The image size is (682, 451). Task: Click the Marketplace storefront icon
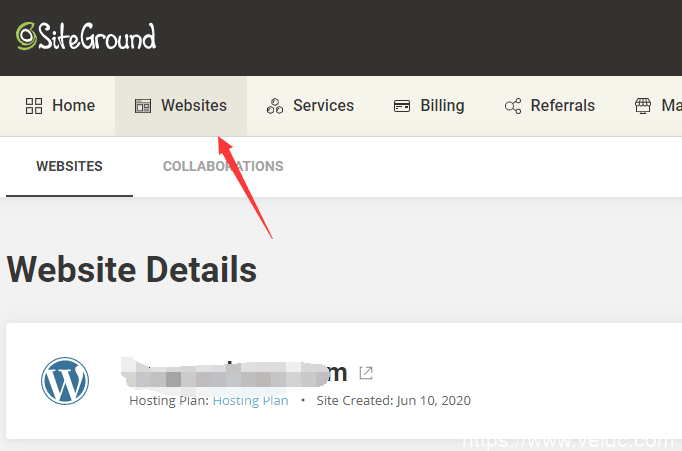pyautogui.click(x=643, y=106)
